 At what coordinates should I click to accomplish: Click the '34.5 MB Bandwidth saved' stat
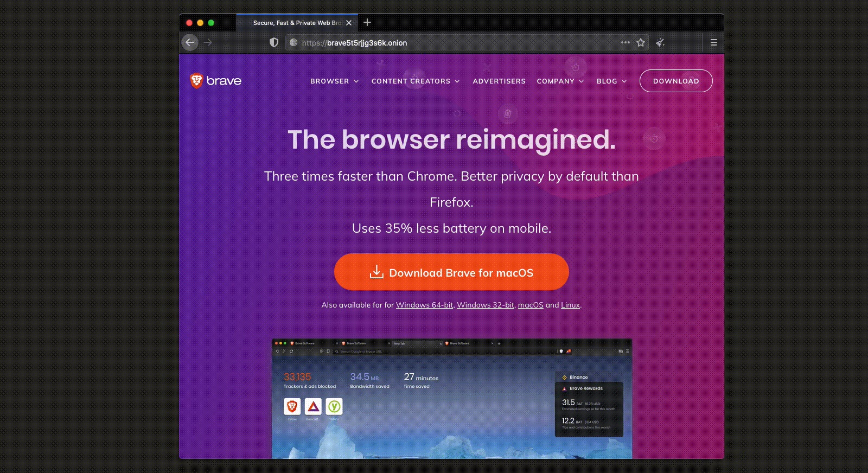(x=369, y=380)
